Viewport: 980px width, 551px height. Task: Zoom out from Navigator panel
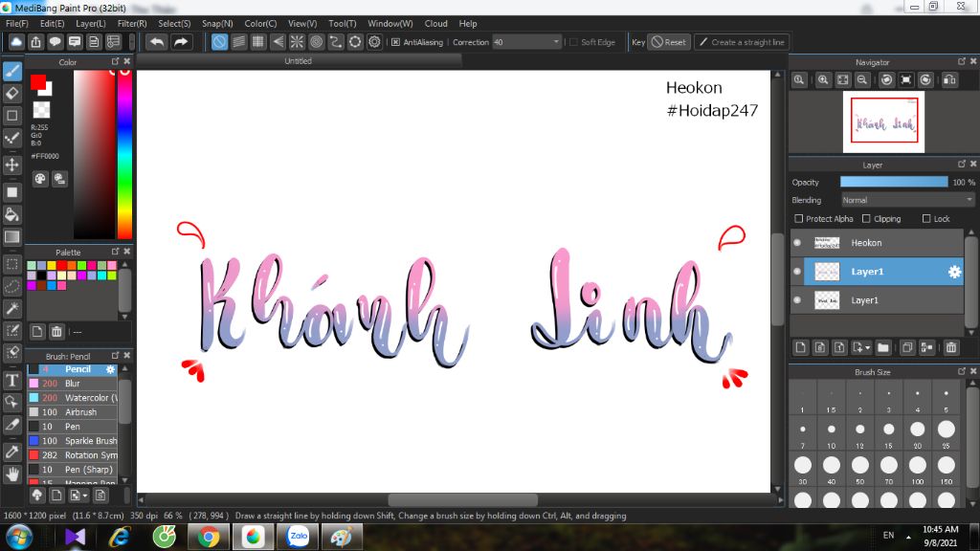point(862,80)
